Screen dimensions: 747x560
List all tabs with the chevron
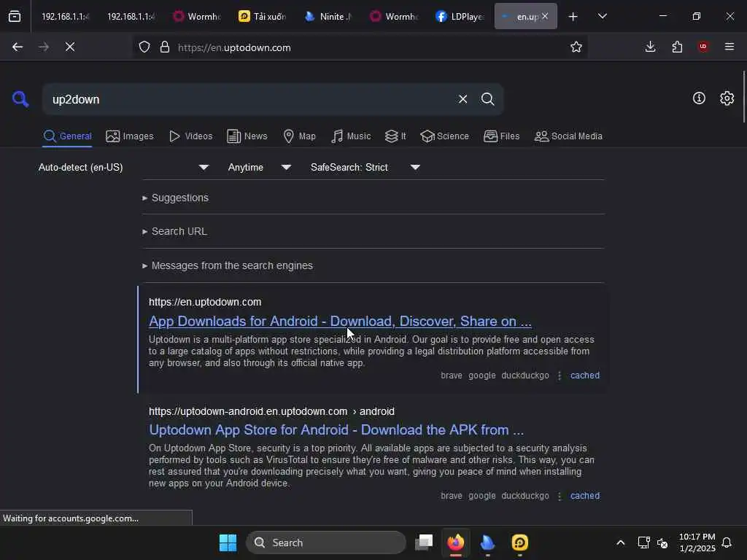(x=602, y=16)
